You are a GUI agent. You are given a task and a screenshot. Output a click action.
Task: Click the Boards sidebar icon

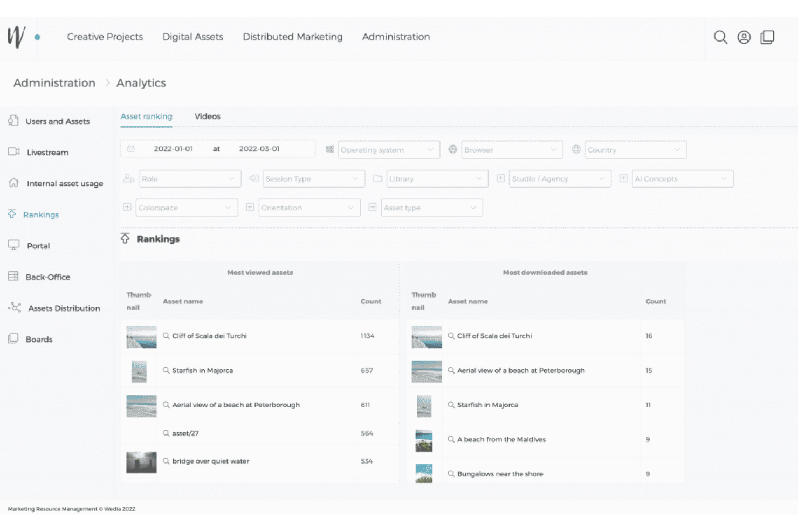(13, 339)
